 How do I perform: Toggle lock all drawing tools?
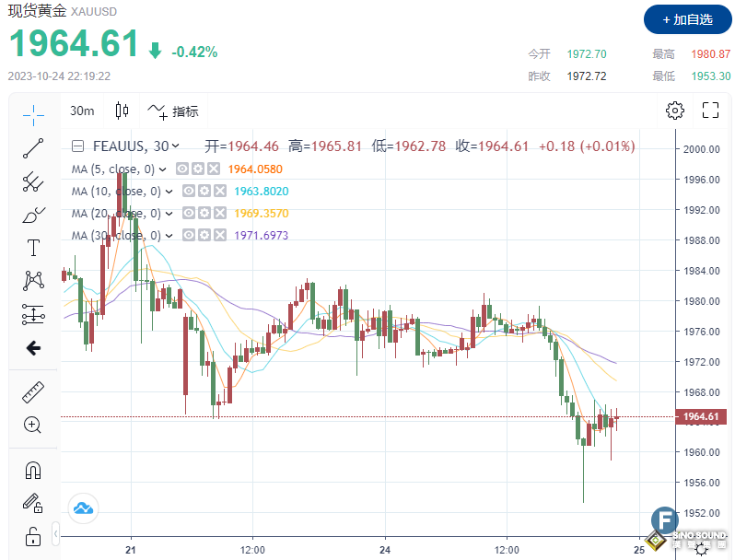pos(33,535)
